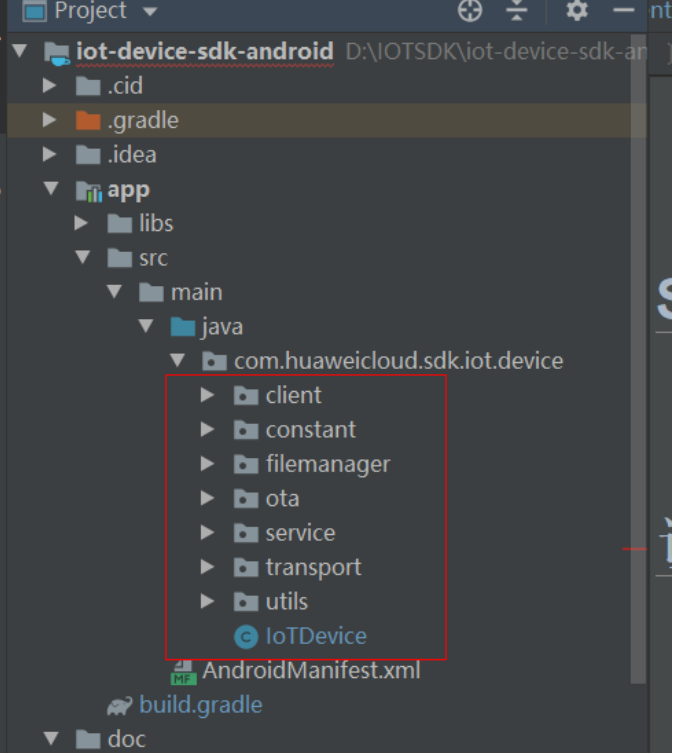This screenshot has height=753, width=673.
Task: Hide the Project panel minimize icon
Action: (x=624, y=11)
